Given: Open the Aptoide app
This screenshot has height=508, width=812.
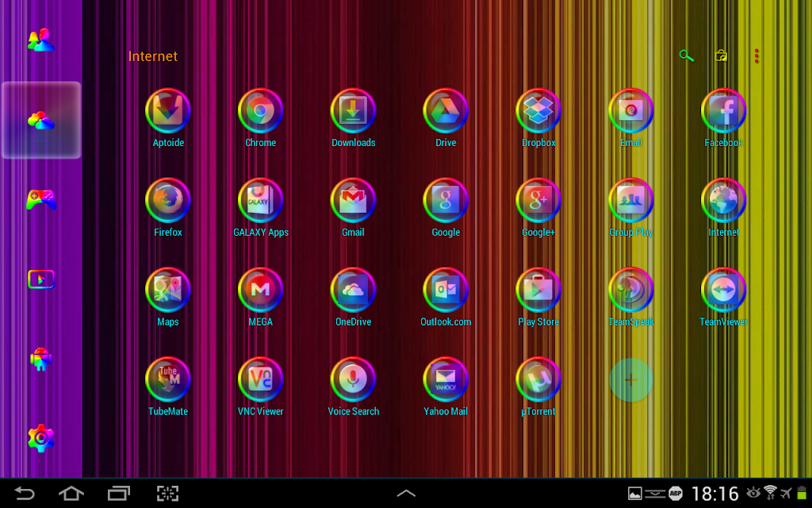Looking at the screenshot, I should tap(168, 111).
